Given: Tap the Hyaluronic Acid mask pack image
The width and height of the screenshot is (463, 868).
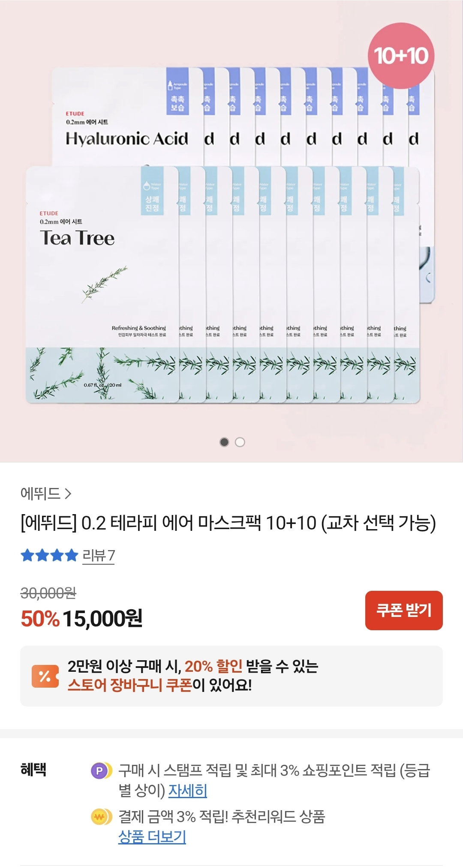Looking at the screenshot, I should pos(127,116).
